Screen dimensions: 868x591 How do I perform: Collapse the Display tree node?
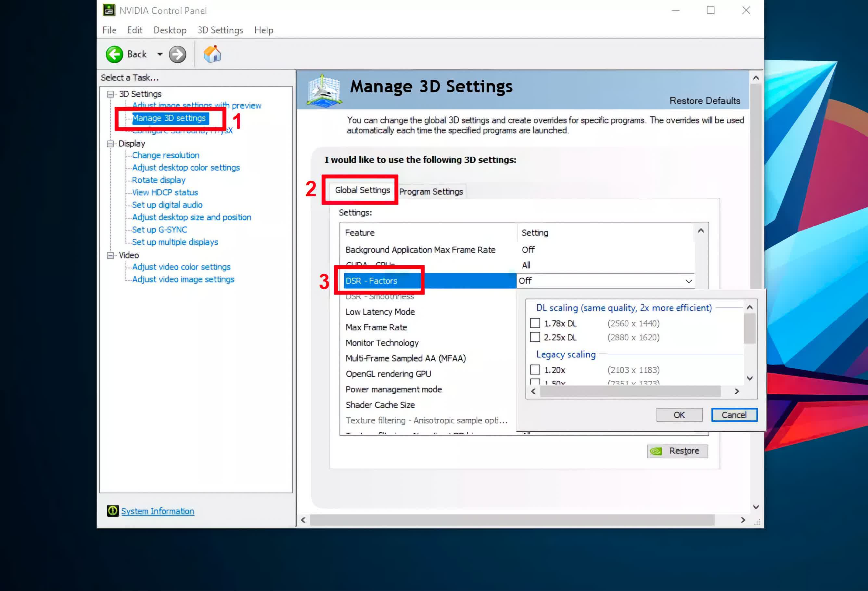tap(110, 144)
